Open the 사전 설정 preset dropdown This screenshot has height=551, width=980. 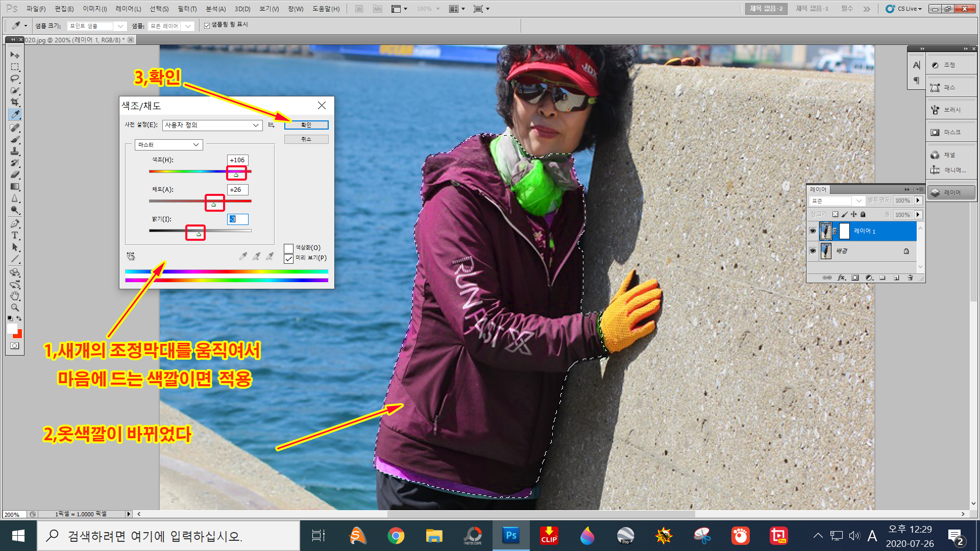click(212, 125)
